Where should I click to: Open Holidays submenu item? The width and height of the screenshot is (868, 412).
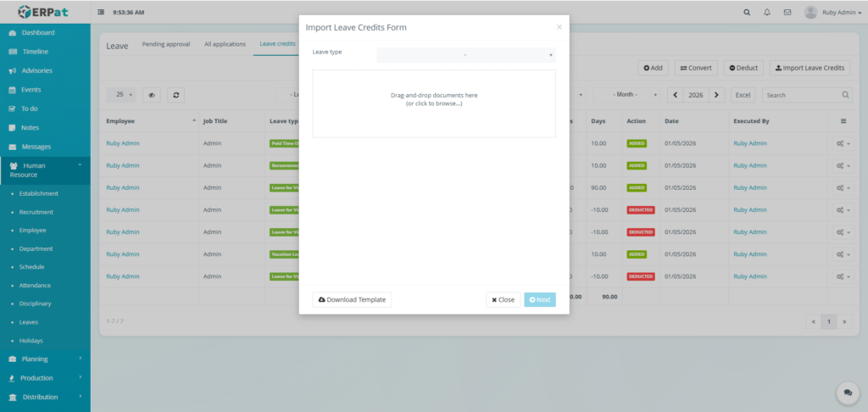pos(31,341)
